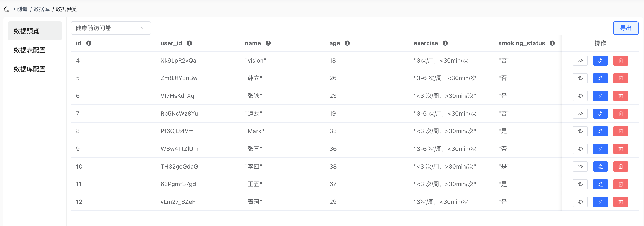Edit the row for "韩立"

pos(601,78)
